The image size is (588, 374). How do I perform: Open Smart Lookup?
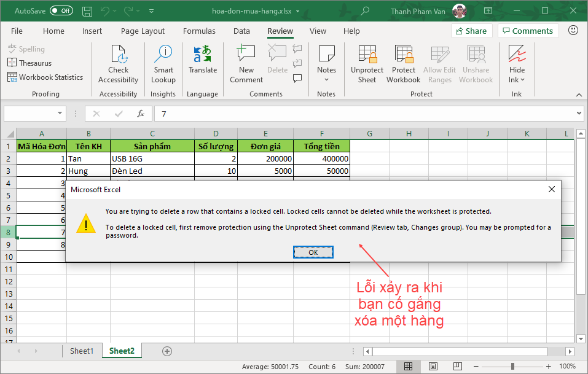point(163,64)
